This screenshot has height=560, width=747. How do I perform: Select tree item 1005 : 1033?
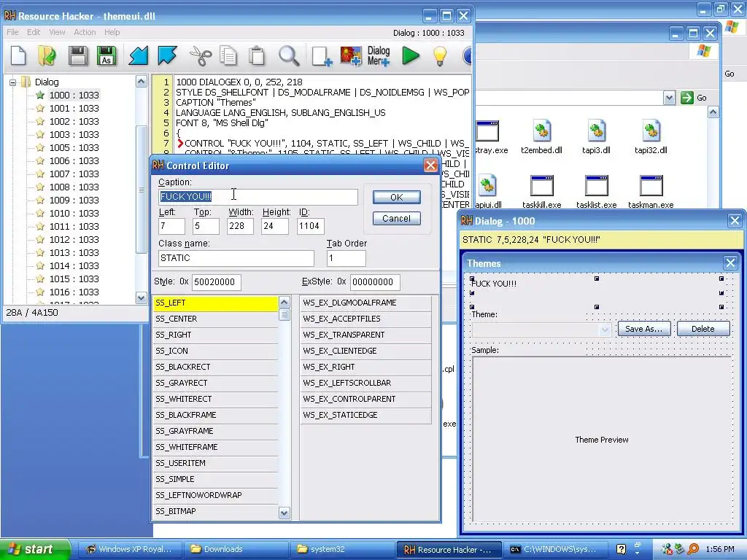74,147
